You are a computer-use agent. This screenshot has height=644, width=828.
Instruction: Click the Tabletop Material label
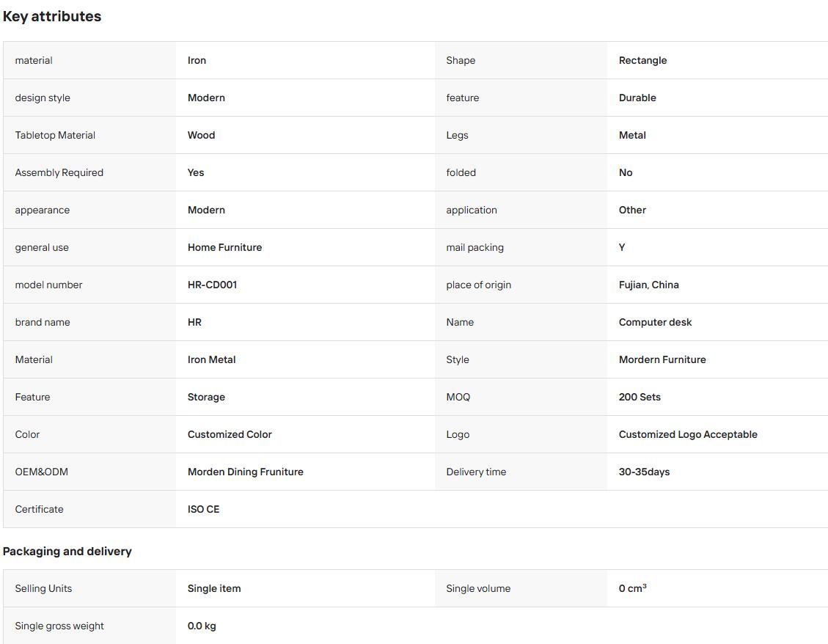tap(55, 135)
